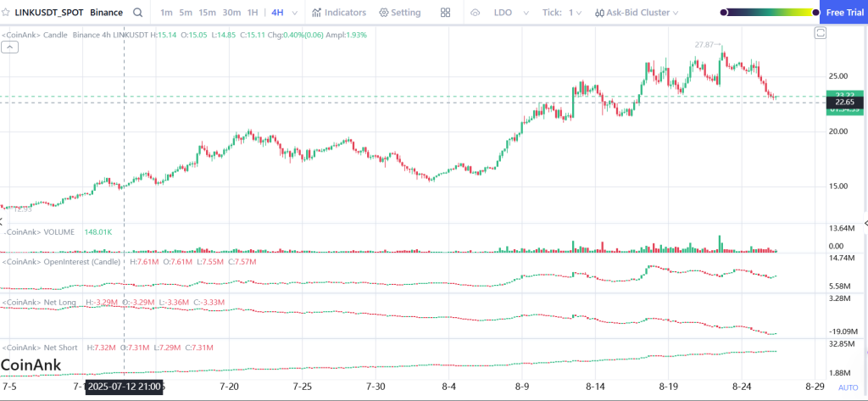Screen dimensions: 868x401
Task: Click the Net Long legend label
Action: pos(40,303)
